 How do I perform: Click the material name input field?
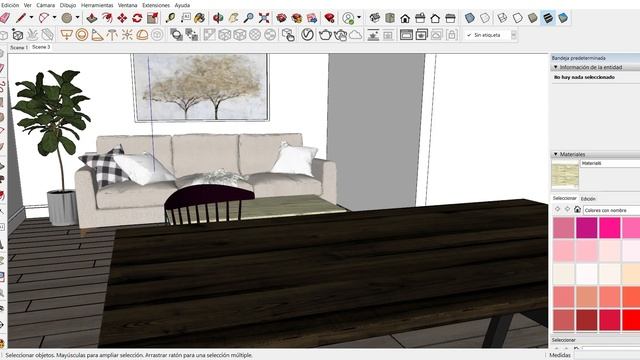coord(610,163)
